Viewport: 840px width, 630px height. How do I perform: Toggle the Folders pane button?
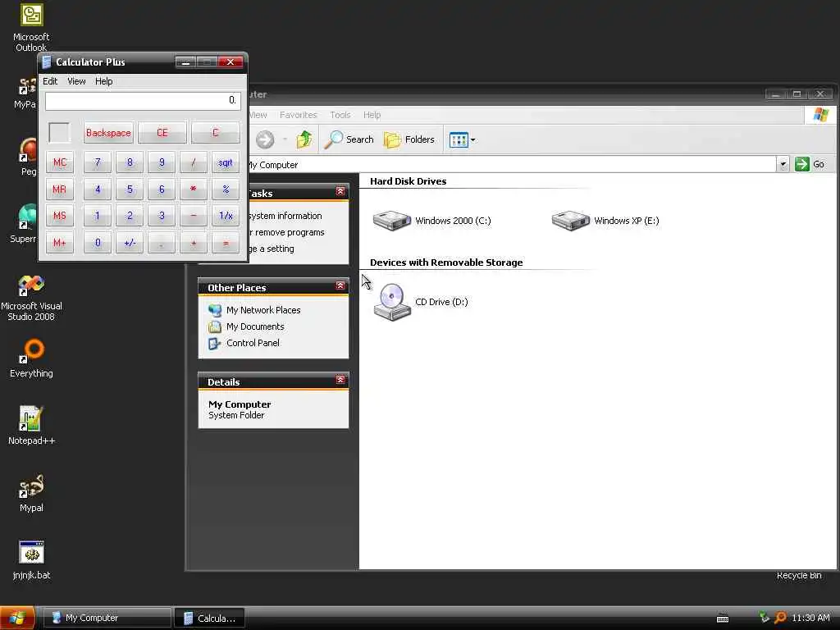tap(409, 139)
